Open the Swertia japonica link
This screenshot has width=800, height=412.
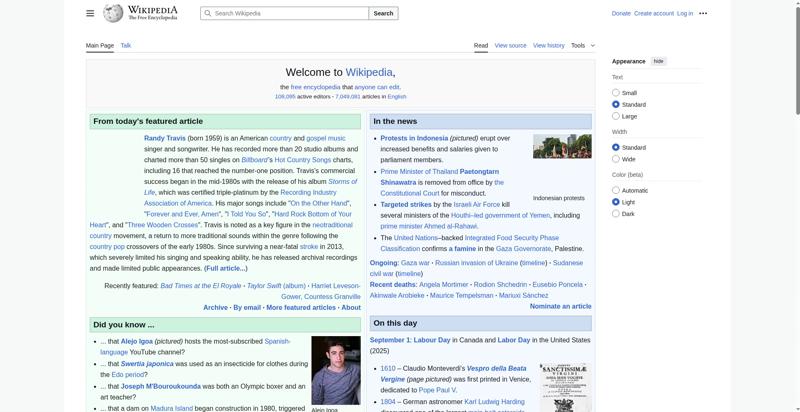click(x=147, y=364)
